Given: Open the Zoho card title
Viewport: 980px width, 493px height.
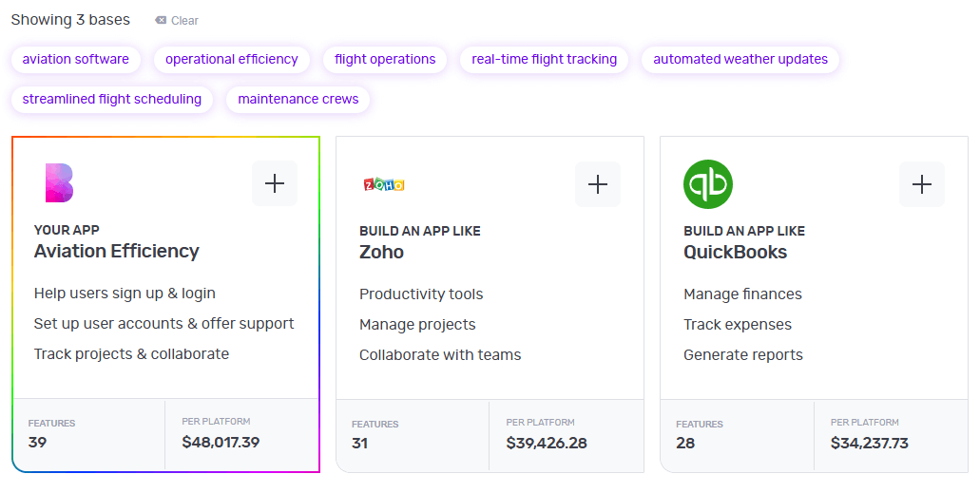Looking at the screenshot, I should pos(381,253).
